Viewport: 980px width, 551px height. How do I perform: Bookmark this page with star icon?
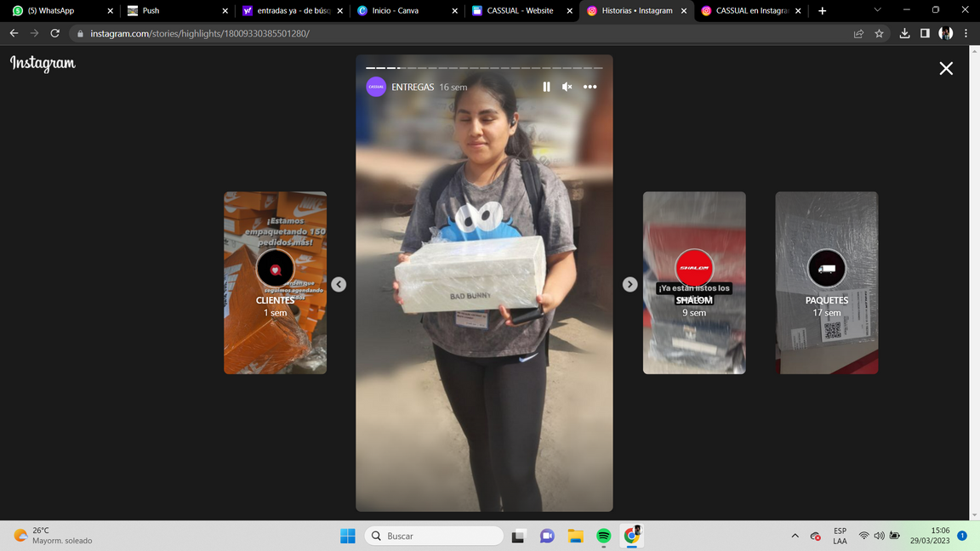[x=879, y=33]
